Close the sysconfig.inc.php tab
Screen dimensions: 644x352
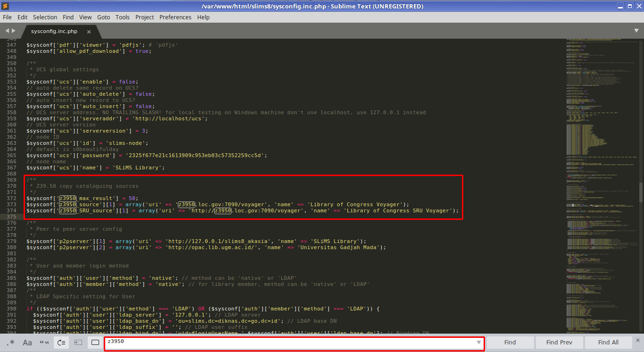pos(89,32)
